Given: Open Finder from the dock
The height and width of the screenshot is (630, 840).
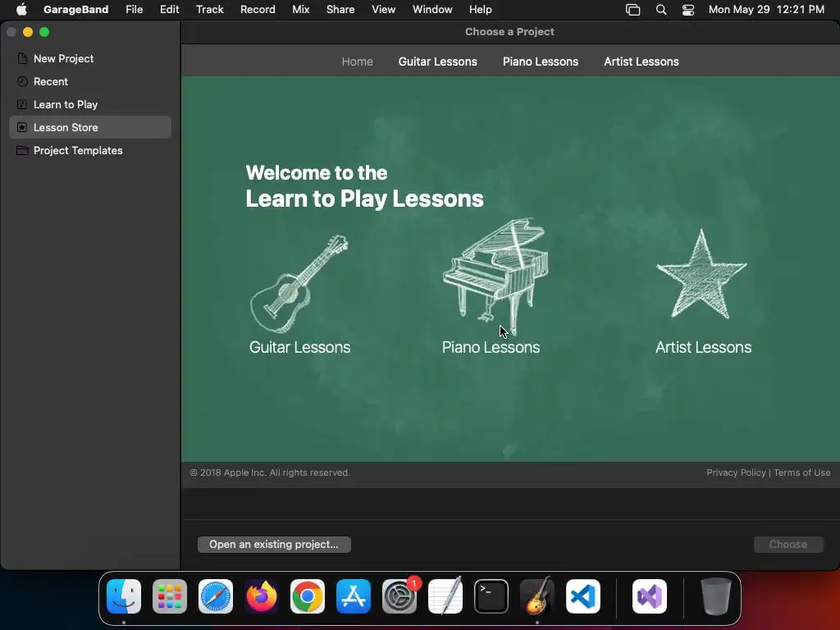Looking at the screenshot, I should pyautogui.click(x=124, y=596).
